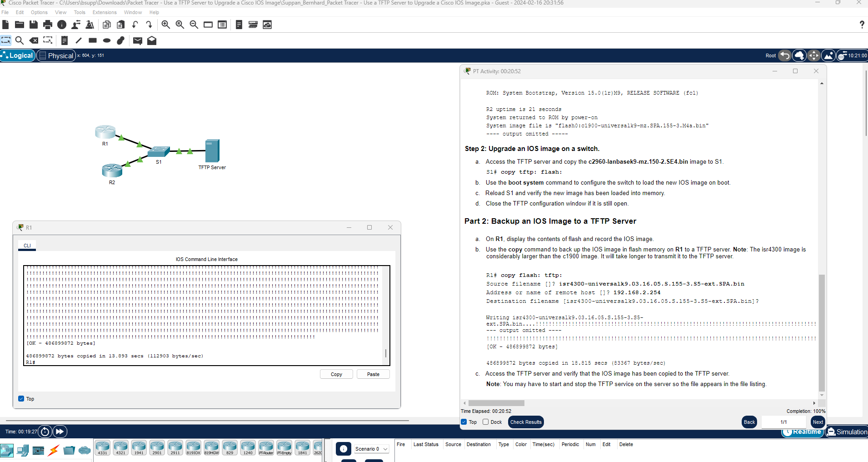The width and height of the screenshot is (868, 462).
Task: Open the Tools menu
Action: coord(80,12)
